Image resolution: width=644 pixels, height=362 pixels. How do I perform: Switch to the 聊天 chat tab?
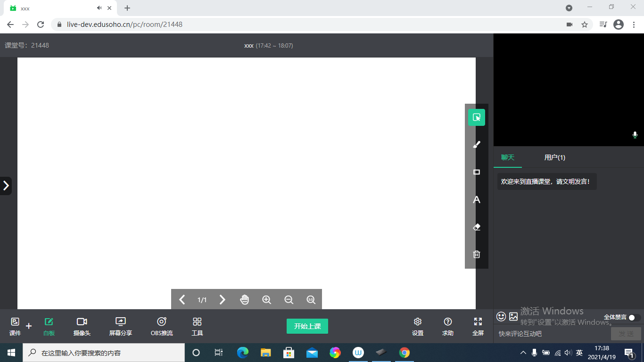pyautogui.click(x=508, y=157)
